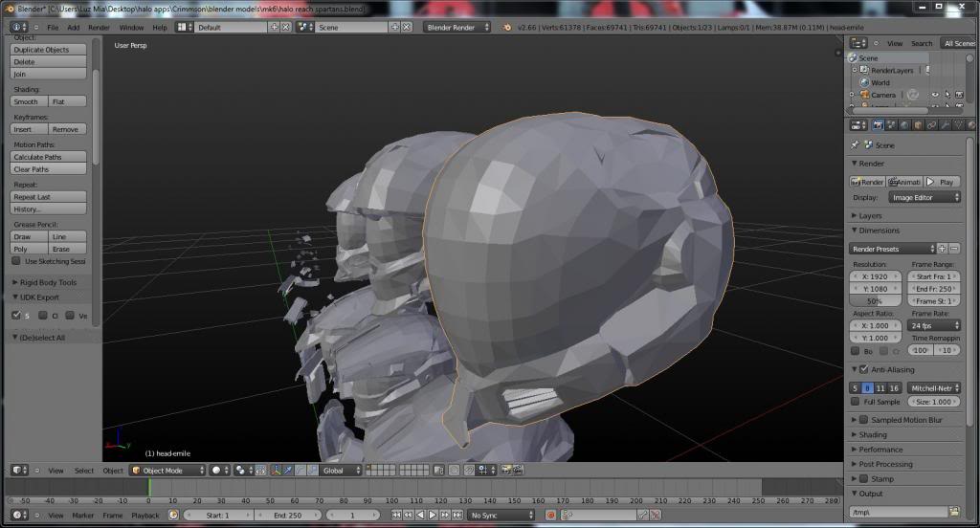Viewport: 980px width, 528px height.
Task: Open the Mitchell-Netr filter dropdown
Action: tap(934, 388)
